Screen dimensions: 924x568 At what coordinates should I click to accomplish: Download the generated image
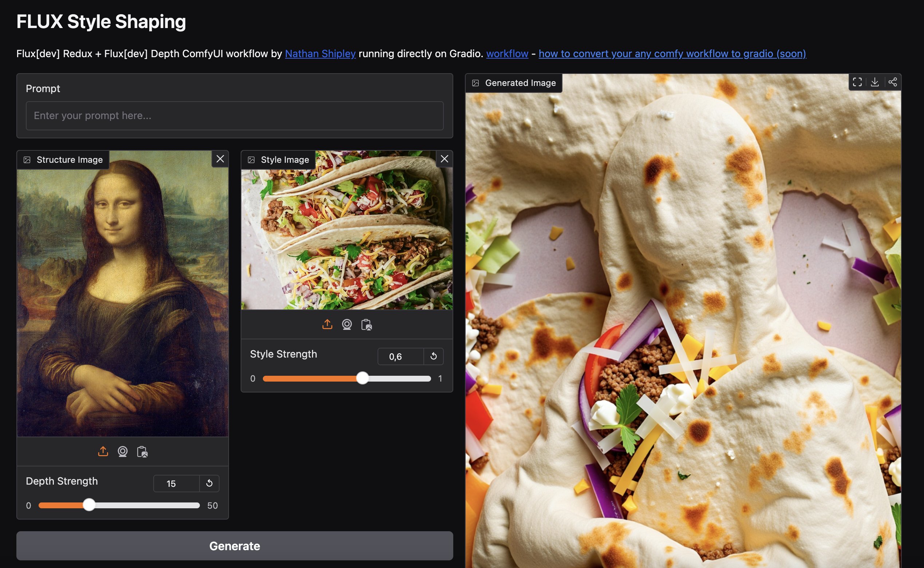pyautogui.click(x=875, y=82)
